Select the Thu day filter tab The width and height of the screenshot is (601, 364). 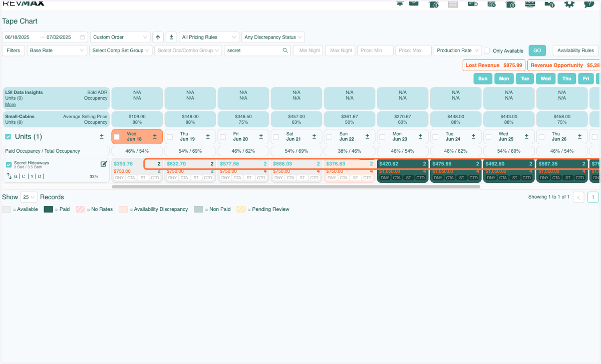(x=566, y=79)
